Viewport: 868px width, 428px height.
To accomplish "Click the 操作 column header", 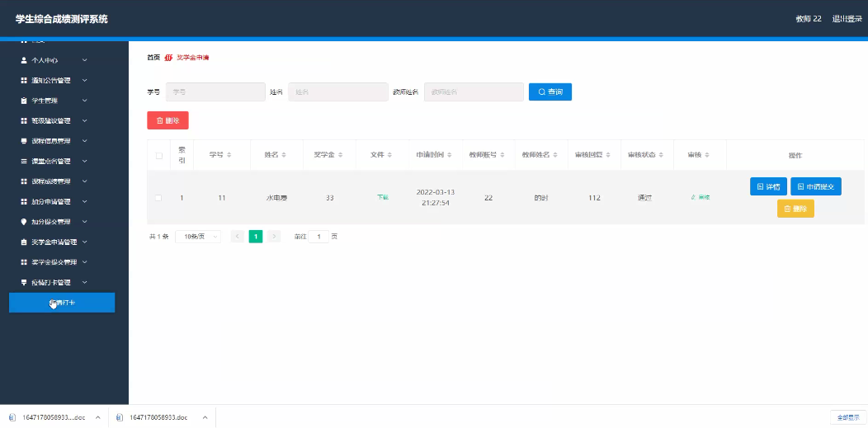I will [x=795, y=155].
